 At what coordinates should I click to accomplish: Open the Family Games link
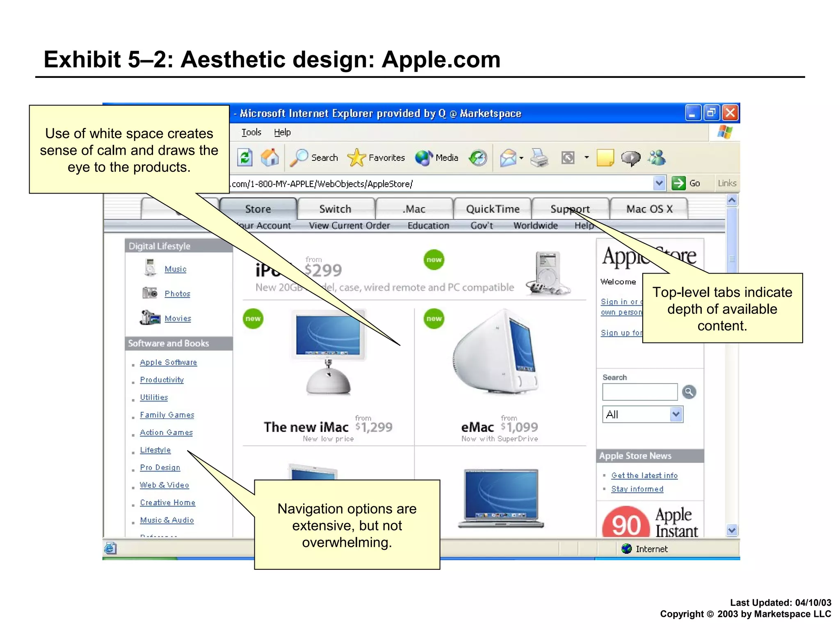click(x=167, y=415)
